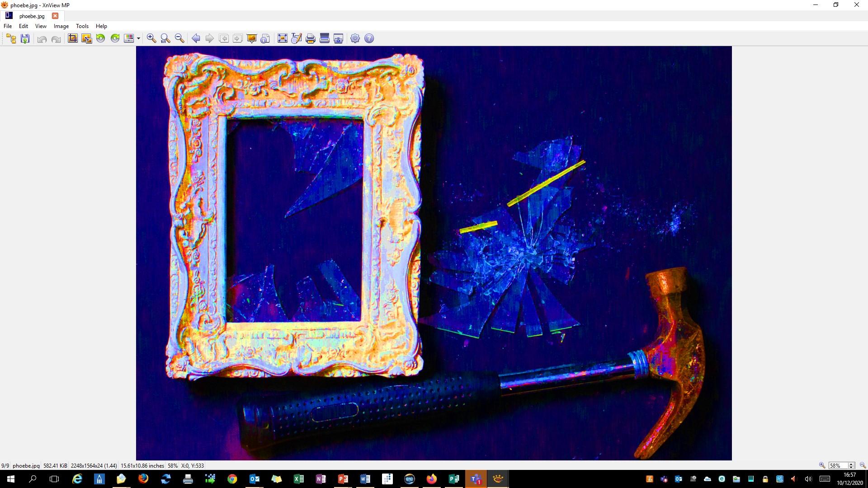Close the phoebe.jpg tab
The image size is (868, 488).
(x=55, y=16)
